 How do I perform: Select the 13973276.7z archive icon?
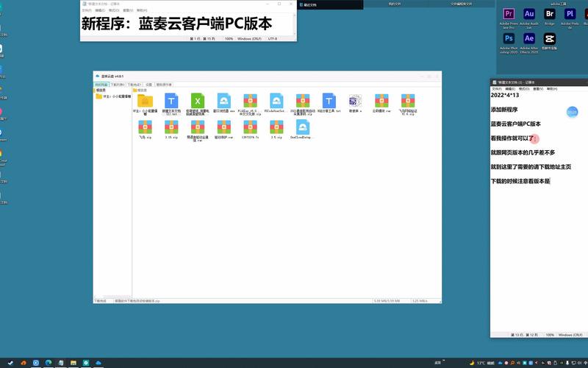point(250,127)
